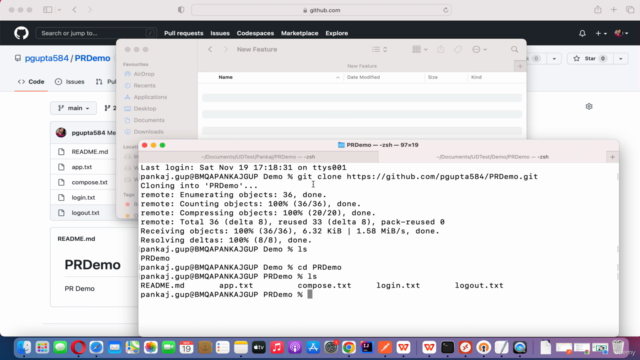Open logout.txt in GitHub file list
The image size is (640, 360).
[85, 213]
